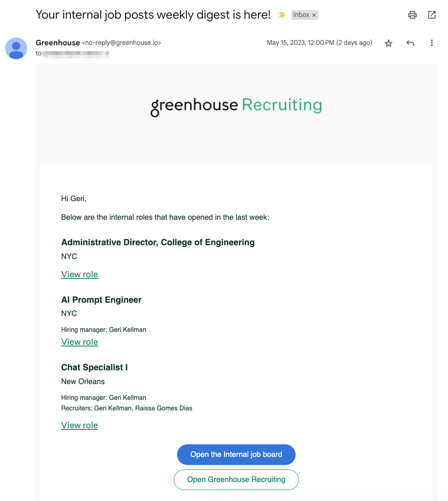
Task: Click the AI Prompt Engineer heading
Action: (x=101, y=300)
